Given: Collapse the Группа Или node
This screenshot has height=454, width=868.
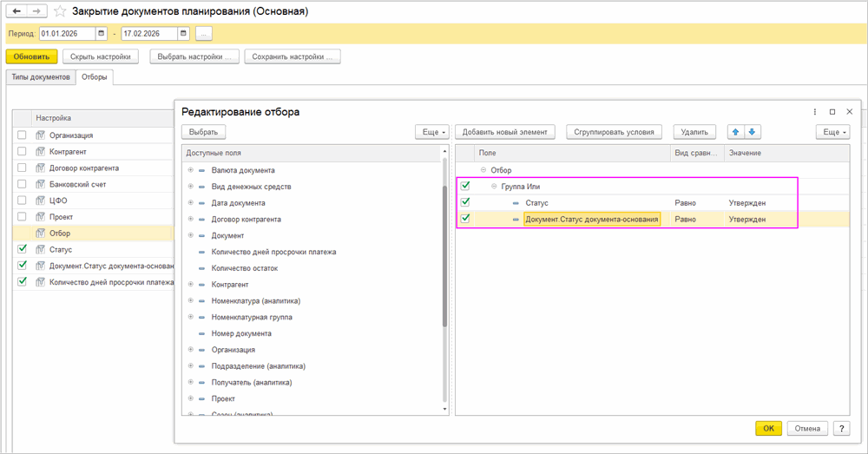Looking at the screenshot, I should 494,187.
